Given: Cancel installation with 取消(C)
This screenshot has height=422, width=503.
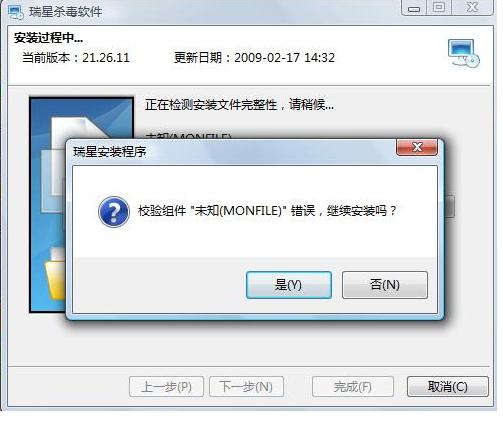Looking at the screenshot, I should click(x=448, y=387).
